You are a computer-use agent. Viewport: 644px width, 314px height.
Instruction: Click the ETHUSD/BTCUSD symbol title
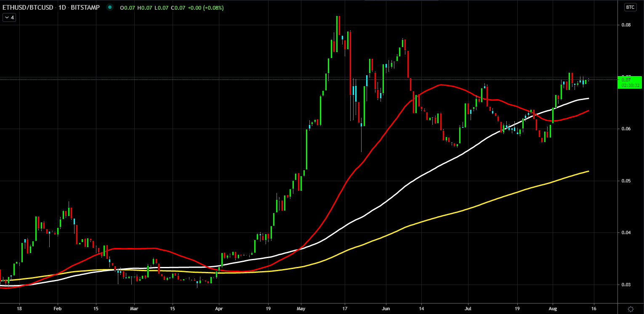coord(27,8)
